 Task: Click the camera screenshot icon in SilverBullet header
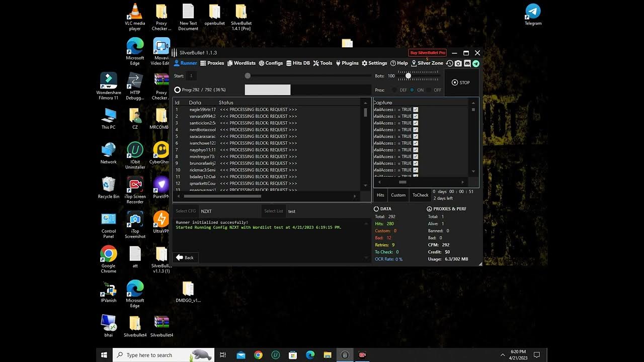458,63
